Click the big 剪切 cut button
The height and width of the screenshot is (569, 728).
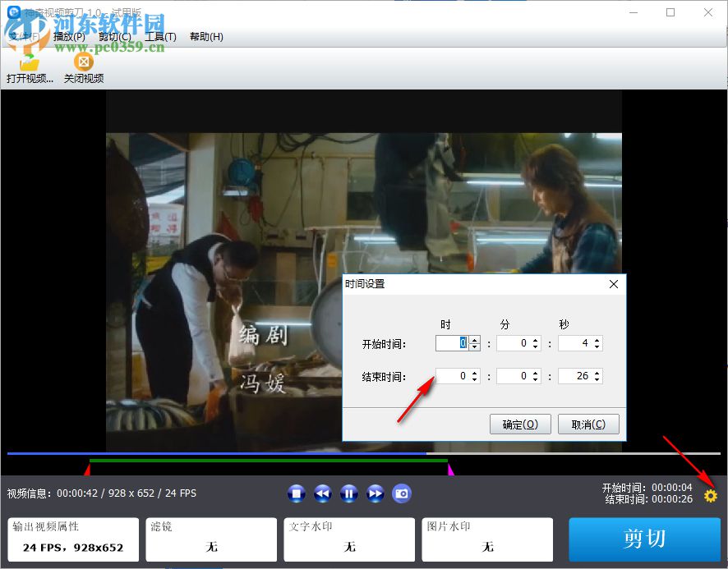pos(644,539)
